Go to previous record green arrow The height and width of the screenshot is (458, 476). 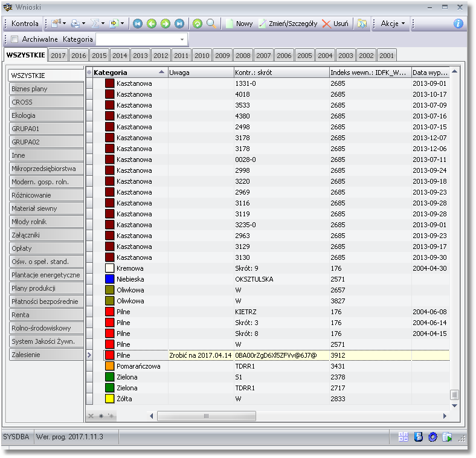152,24
